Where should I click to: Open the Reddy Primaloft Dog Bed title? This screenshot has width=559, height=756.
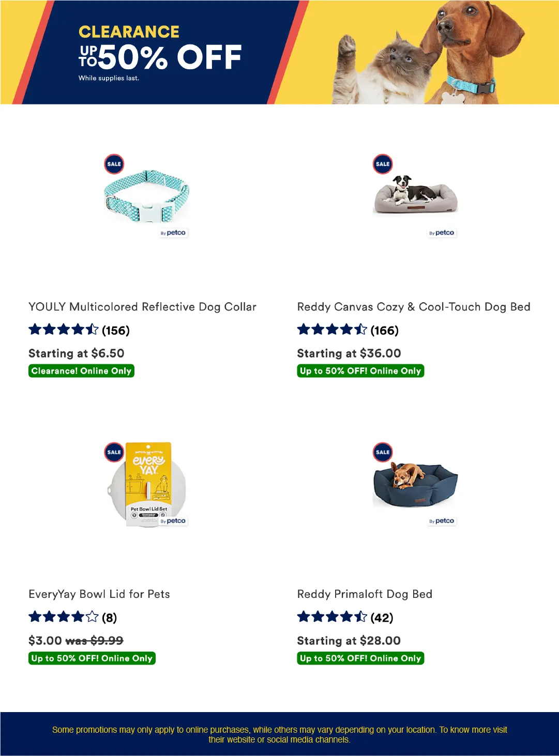[x=365, y=594]
